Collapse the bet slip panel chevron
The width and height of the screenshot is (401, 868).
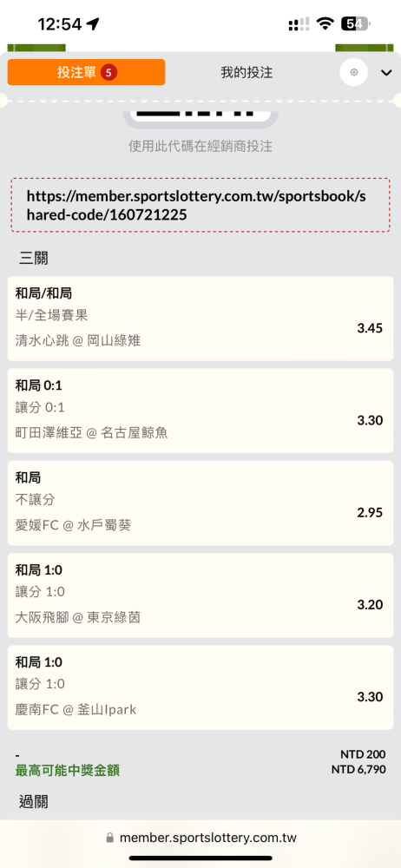(x=386, y=73)
